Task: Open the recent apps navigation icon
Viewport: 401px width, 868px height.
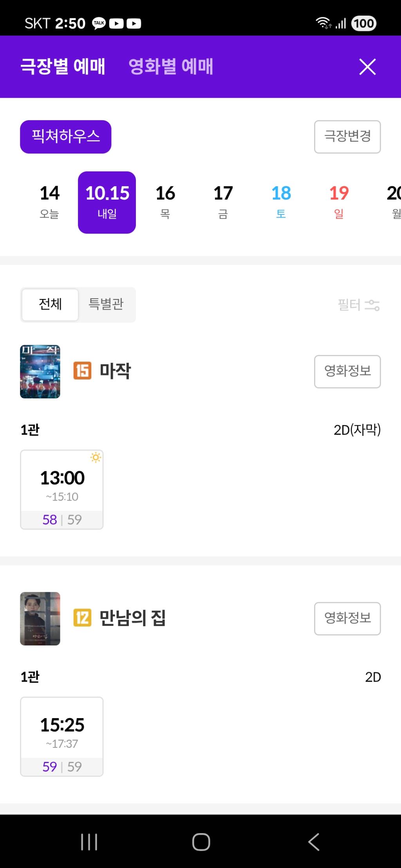Action: (x=89, y=841)
